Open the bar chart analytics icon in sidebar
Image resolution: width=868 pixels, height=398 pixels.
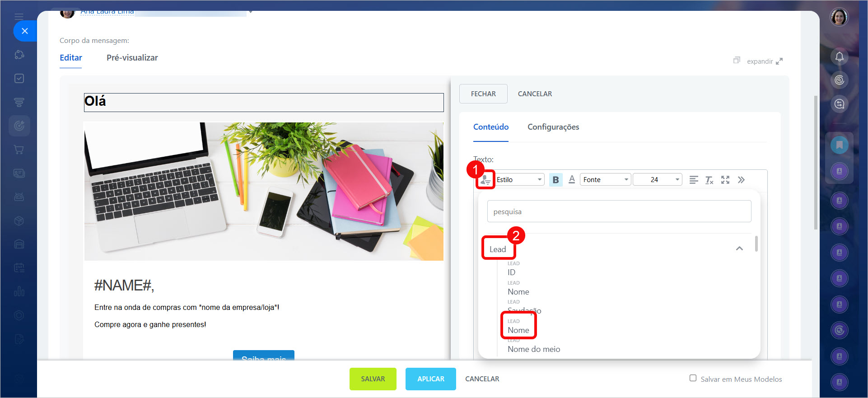point(19,291)
